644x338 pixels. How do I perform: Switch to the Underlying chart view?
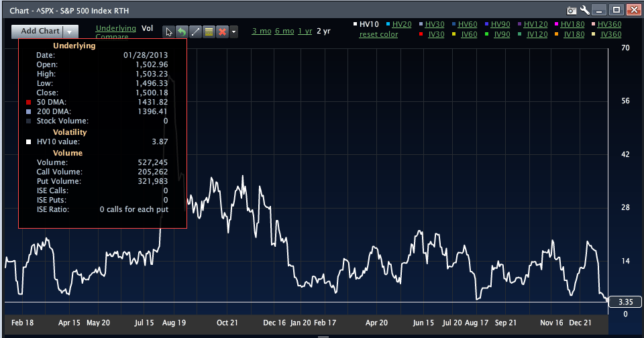[x=115, y=28]
